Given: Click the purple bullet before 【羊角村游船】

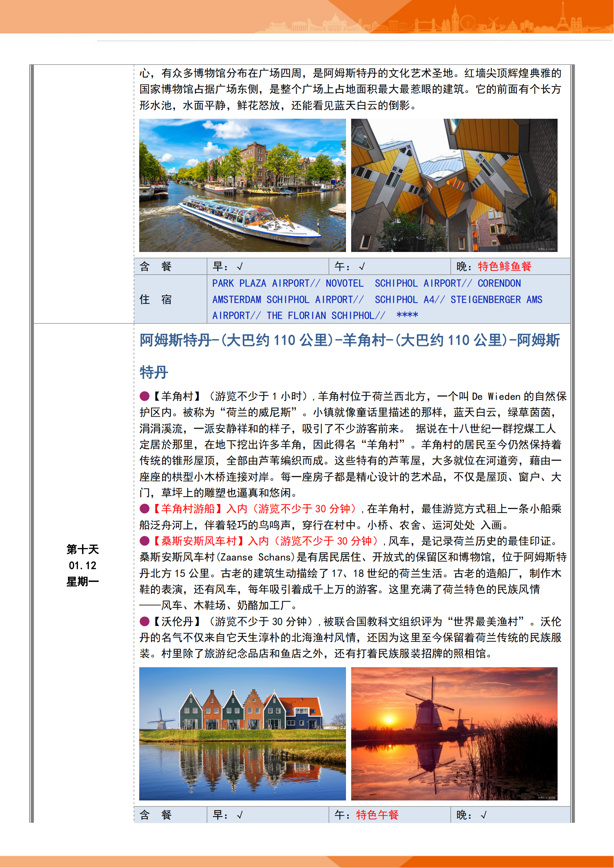Looking at the screenshot, I should 144,509.
